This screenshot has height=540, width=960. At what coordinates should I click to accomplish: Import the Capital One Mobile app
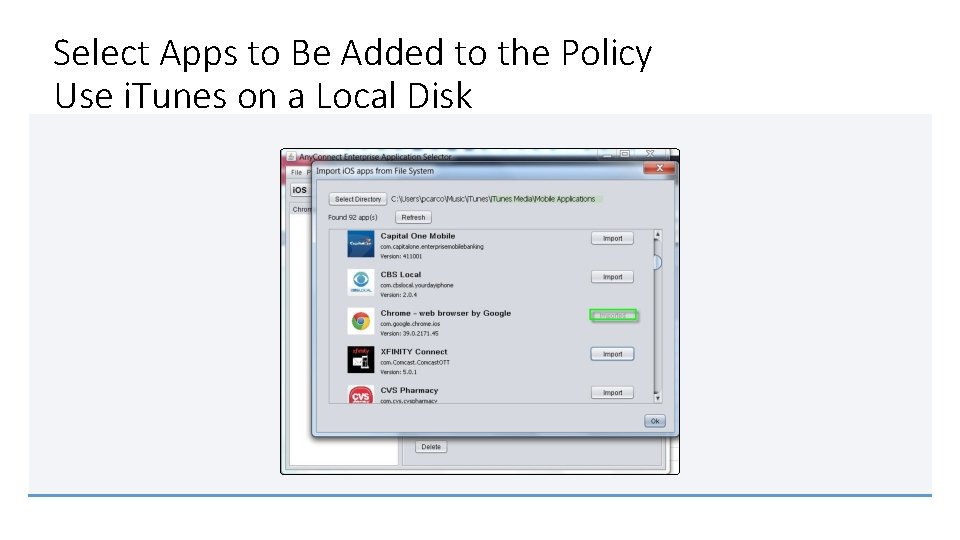(x=612, y=239)
